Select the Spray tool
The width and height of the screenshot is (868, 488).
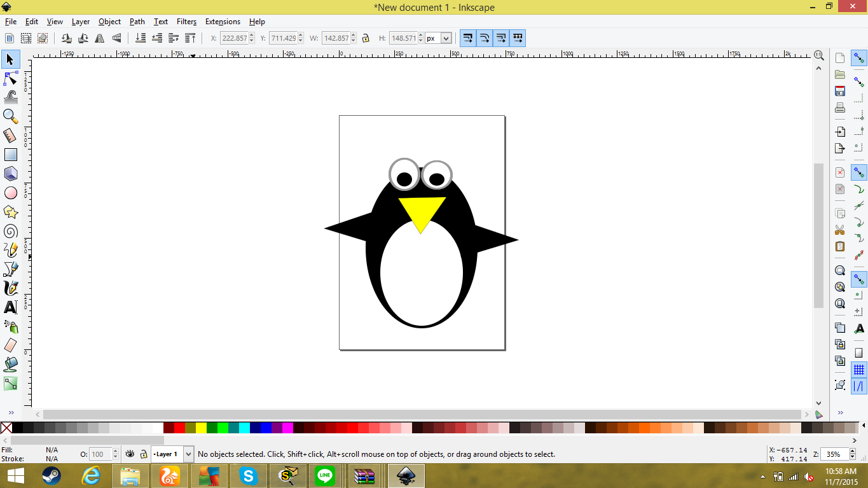(11, 326)
